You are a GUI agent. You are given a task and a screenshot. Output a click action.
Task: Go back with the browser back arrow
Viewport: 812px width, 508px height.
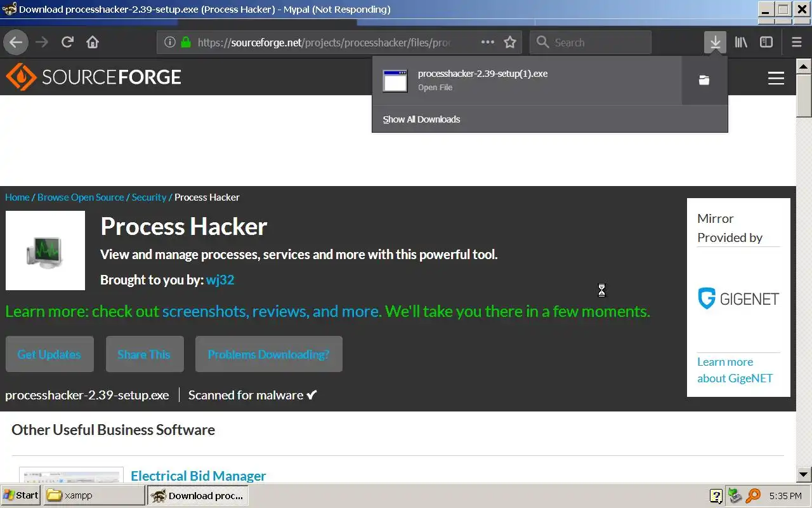point(16,43)
